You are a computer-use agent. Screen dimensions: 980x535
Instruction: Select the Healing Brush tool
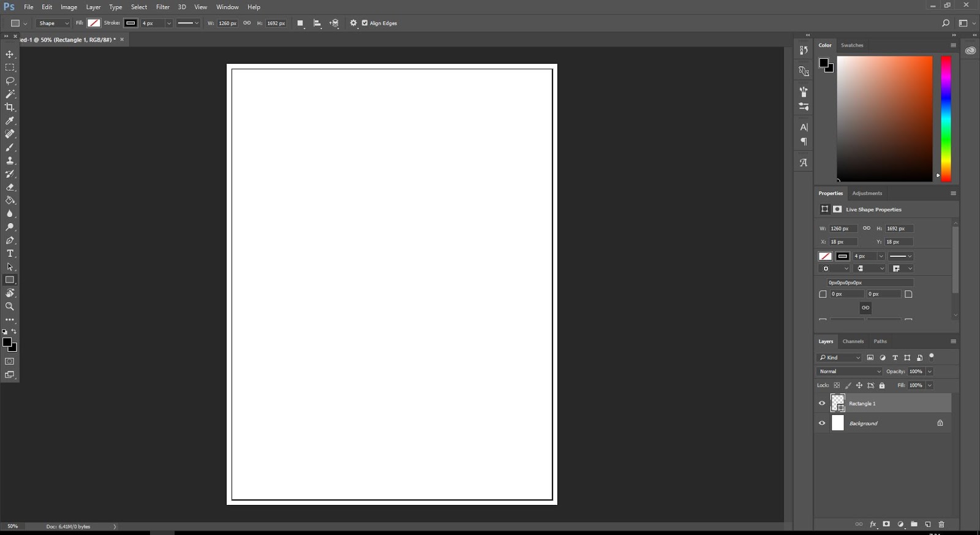click(x=10, y=134)
